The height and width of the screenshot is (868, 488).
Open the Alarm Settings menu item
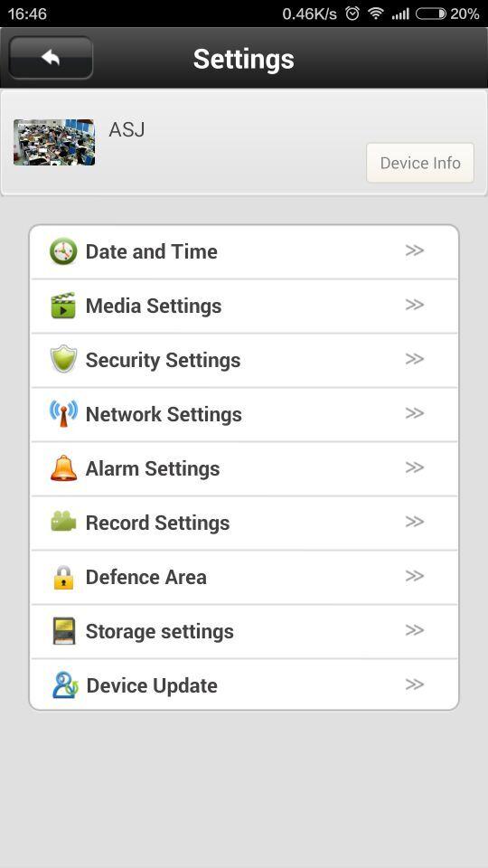(x=244, y=469)
